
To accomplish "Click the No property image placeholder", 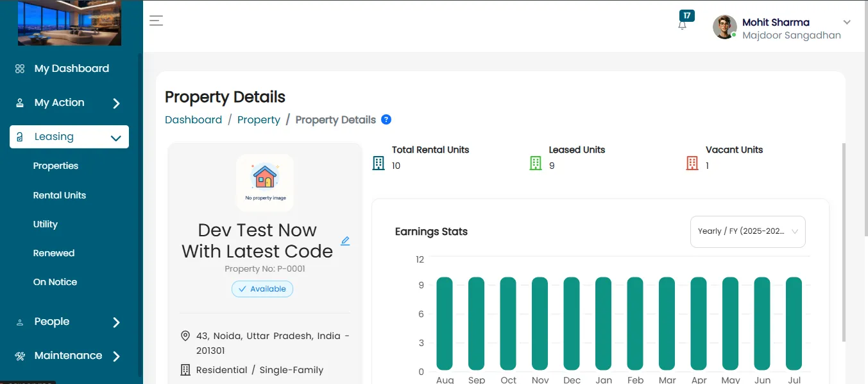I will click(x=265, y=182).
